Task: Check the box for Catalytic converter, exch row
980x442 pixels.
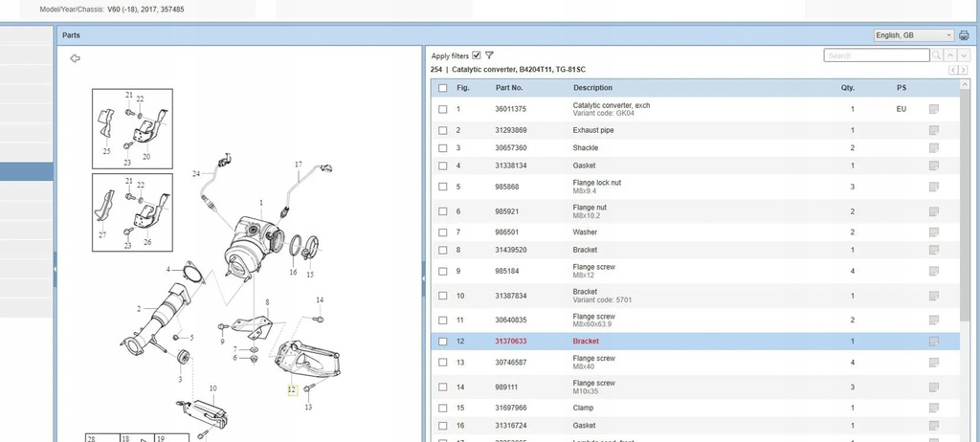Action: 443,109
